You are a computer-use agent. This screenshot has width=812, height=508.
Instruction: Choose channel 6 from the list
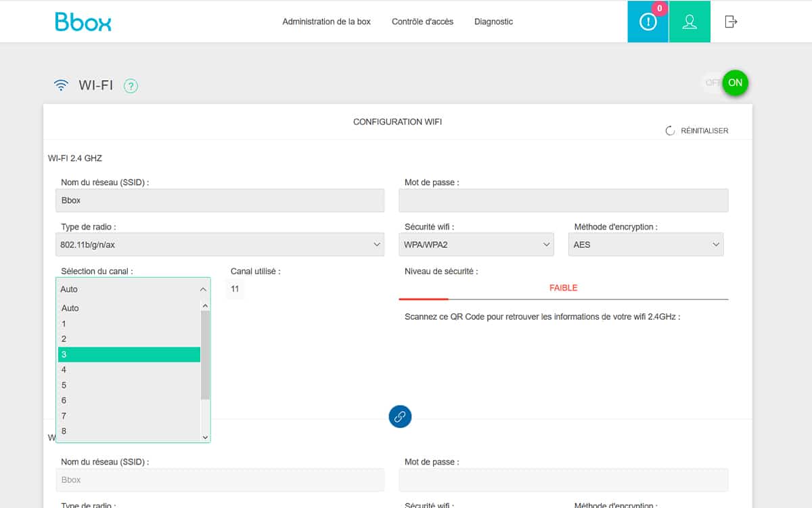tap(129, 400)
